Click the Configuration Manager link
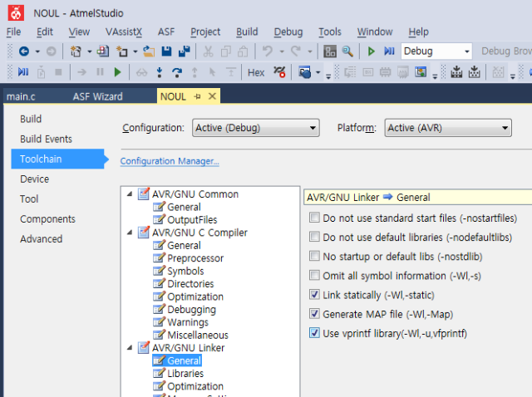 [170, 161]
